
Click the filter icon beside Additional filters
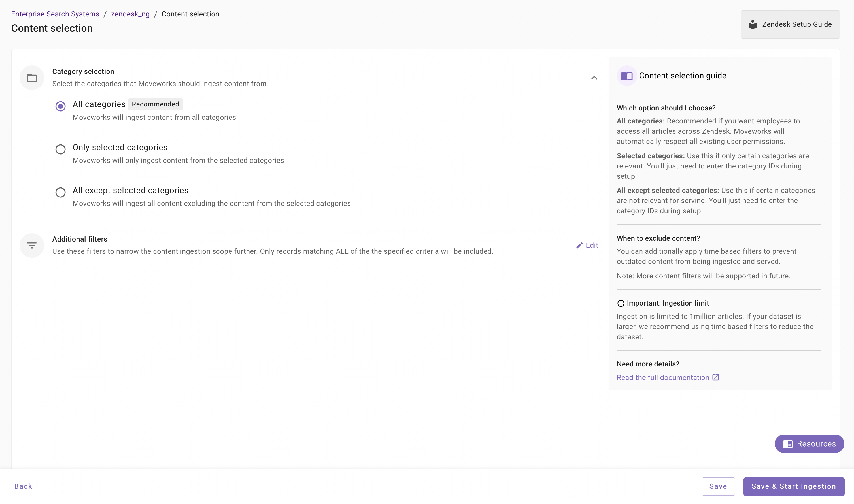point(32,245)
